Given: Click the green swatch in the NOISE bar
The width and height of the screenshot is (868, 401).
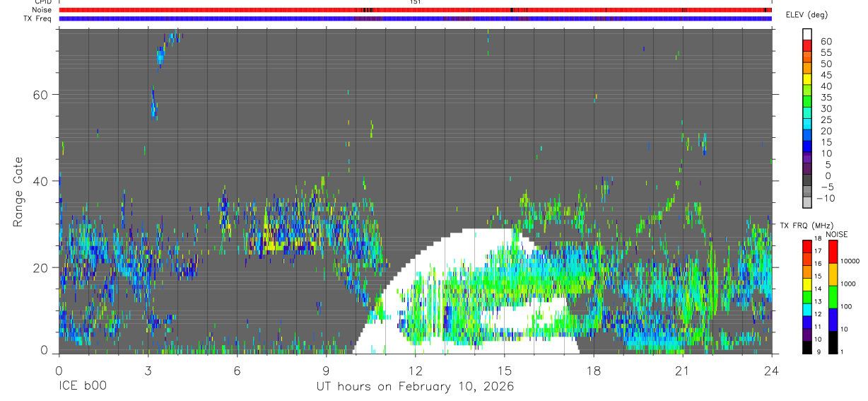Looking at the screenshot, I should point(833,297).
